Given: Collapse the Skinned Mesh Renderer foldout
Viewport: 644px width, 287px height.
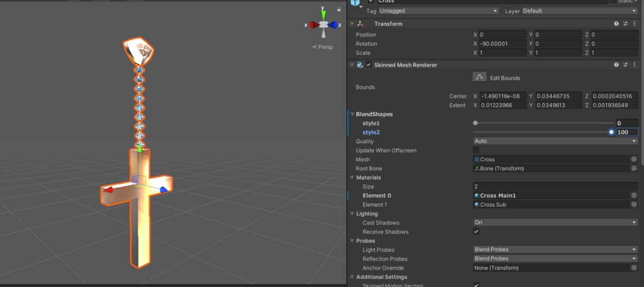Looking at the screenshot, I should [x=352, y=65].
